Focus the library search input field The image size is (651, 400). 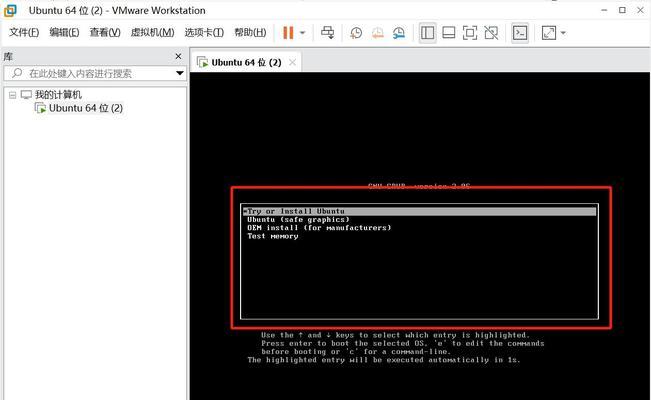95,74
